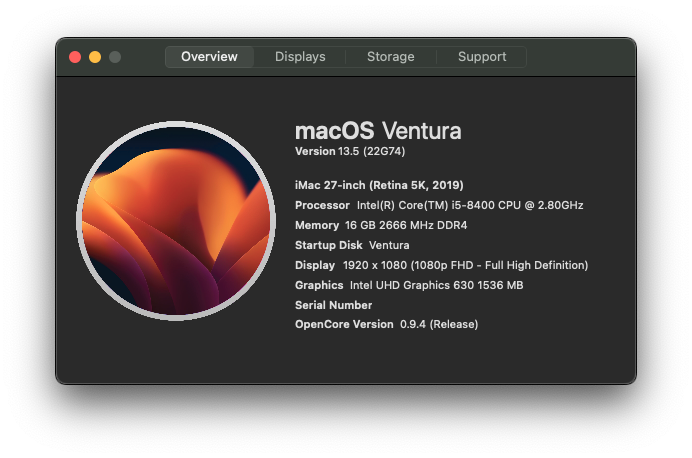This screenshot has height=458, width=692.
Task: Click the greyed-out zoom window button
Action: click(115, 57)
